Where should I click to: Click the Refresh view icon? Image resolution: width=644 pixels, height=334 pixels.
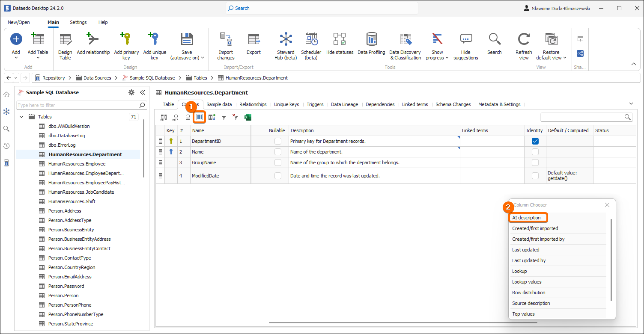(x=524, y=39)
